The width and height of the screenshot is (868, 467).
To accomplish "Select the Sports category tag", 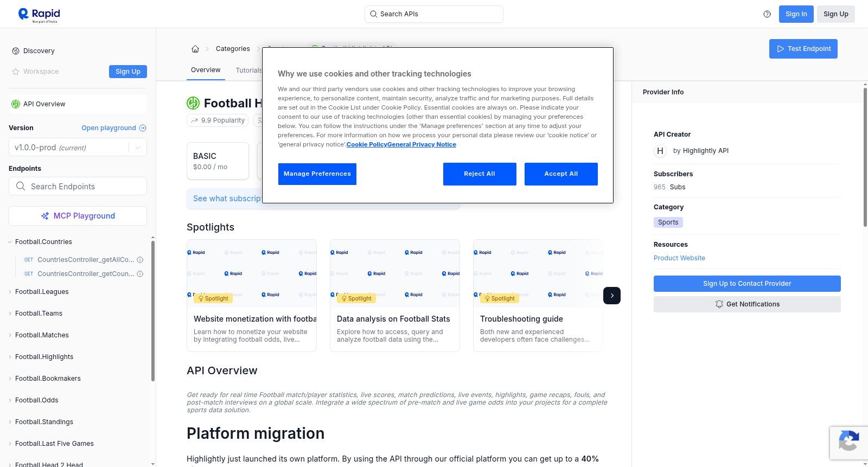I will 668,222.
